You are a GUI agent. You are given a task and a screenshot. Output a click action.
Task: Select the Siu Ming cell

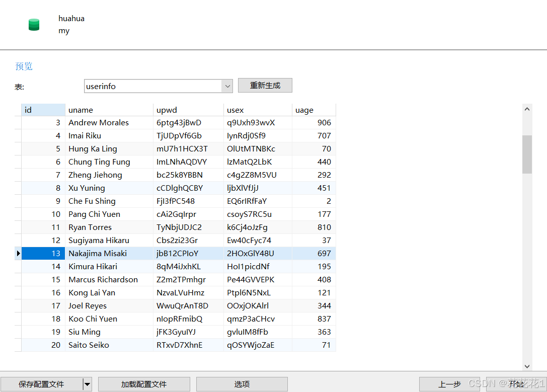click(x=109, y=332)
